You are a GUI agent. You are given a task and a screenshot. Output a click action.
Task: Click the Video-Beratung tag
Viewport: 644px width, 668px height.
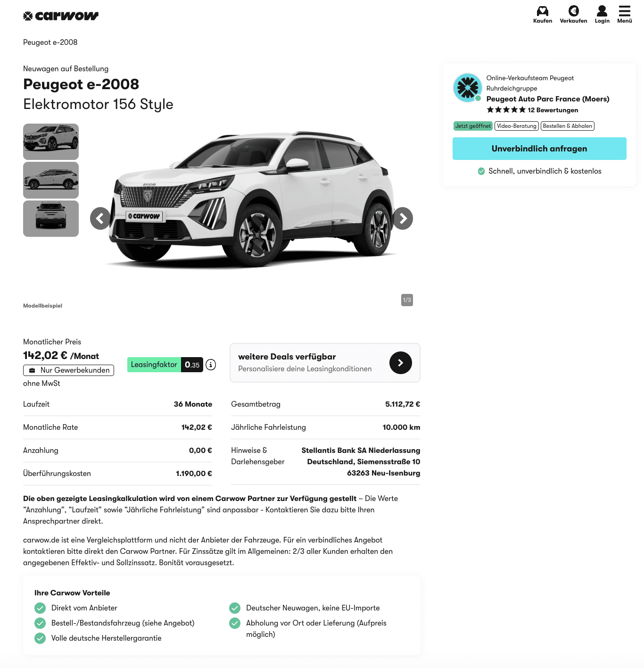coord(517,126)
